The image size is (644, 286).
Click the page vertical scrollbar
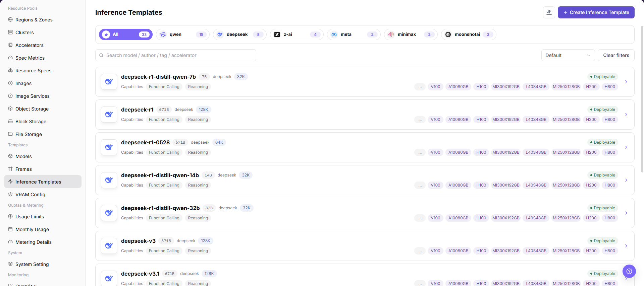pyautogui.click(x=642, y=99)
